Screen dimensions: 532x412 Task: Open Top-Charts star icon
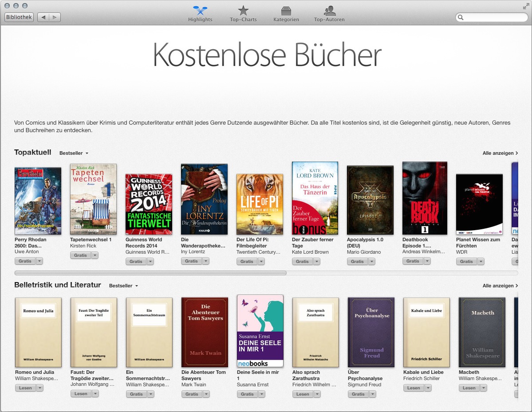(x=243, y=11)
